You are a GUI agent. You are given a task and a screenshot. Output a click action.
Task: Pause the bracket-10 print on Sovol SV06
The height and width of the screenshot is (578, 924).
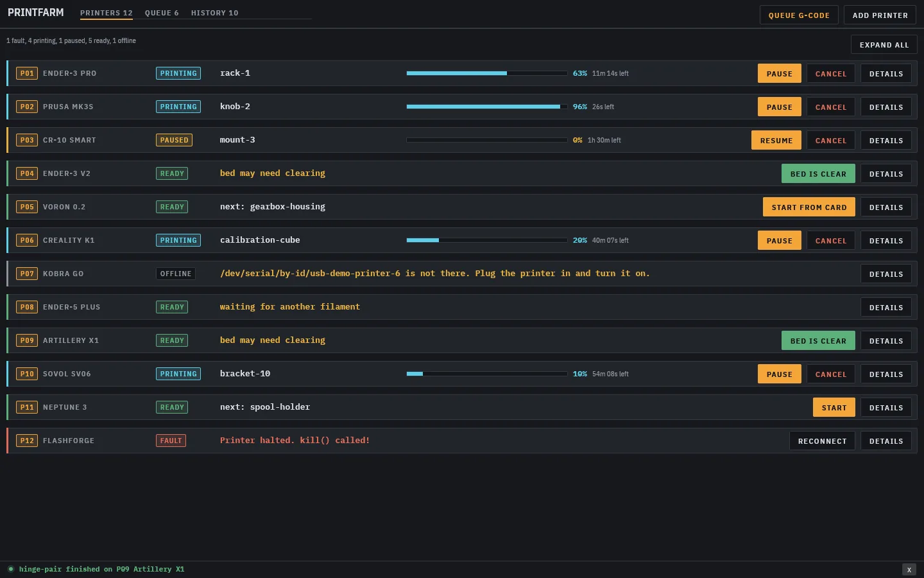(x=779, y=374)
